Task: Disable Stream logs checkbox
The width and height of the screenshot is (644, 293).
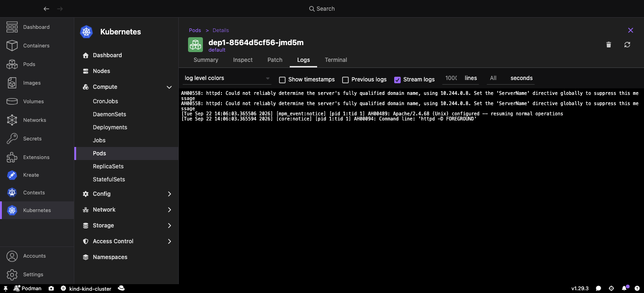Action: [x=397, y=80]
